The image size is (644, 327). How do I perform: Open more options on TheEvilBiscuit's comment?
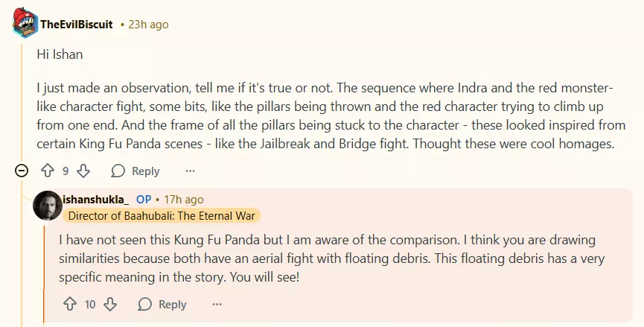[x=190, y=171]
